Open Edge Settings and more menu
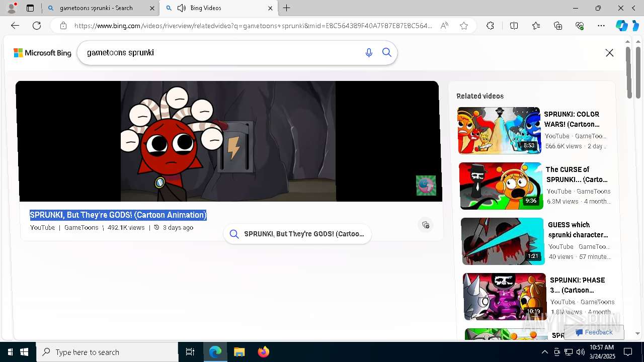This screenshot has height=362, width=644. tap(601, 26)
